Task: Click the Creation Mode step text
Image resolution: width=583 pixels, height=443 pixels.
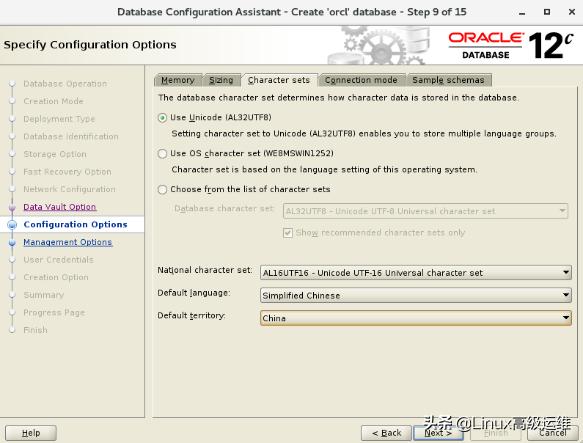Action: pyautogui.click(x=54, y=101)
